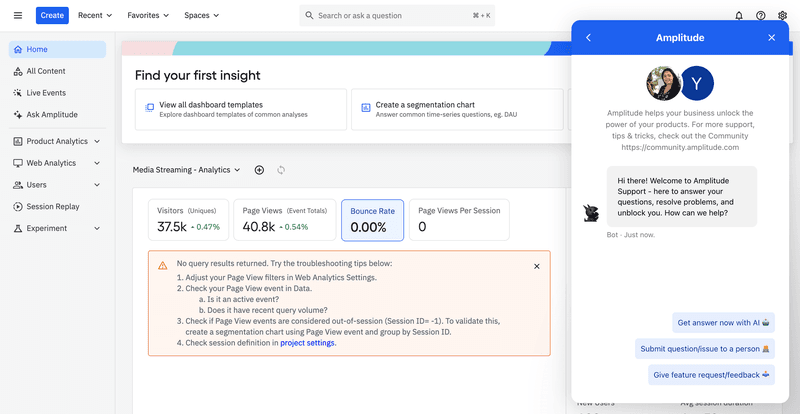Open Live Events in sidebar

pyautogui.click(x=57, y=93)
